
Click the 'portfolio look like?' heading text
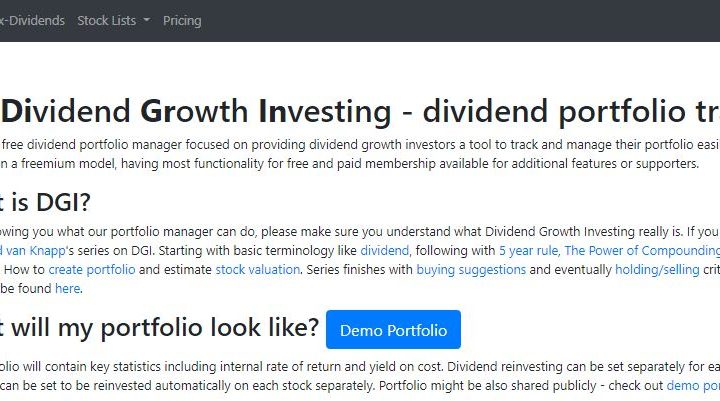pyautogui.click(x=160, y=327)
